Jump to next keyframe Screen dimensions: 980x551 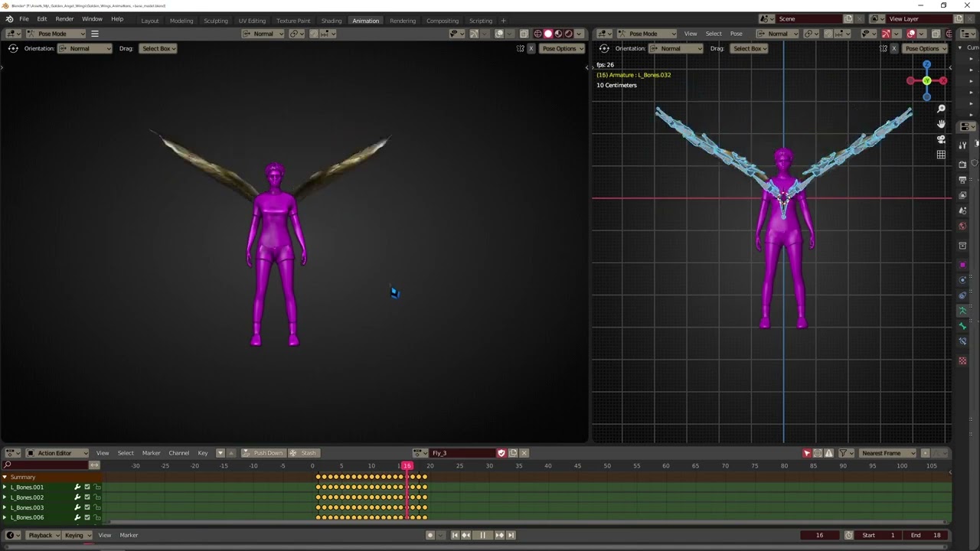(499, 535)
